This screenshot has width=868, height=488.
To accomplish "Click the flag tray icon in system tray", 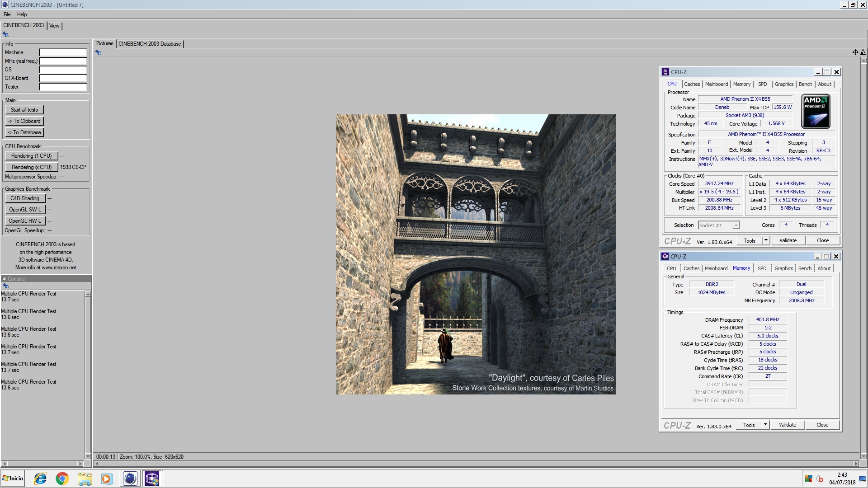I will (809, 479).
